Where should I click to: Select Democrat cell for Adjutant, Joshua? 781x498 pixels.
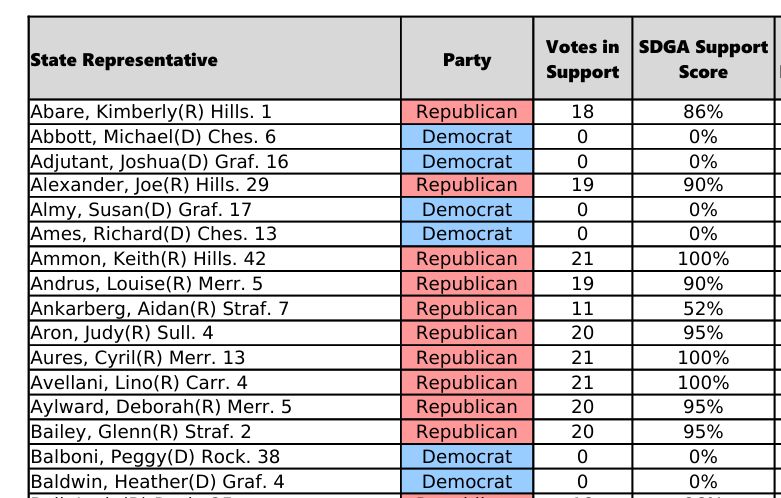point(466,161)
